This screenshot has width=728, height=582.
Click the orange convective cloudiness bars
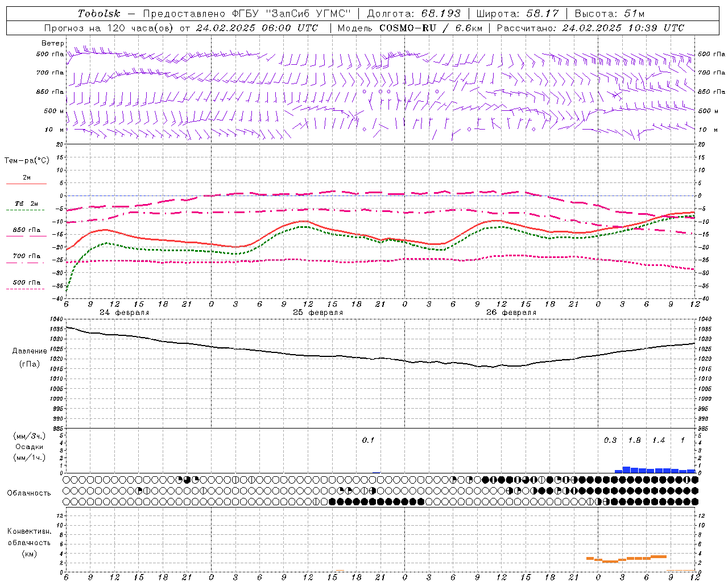627,559
